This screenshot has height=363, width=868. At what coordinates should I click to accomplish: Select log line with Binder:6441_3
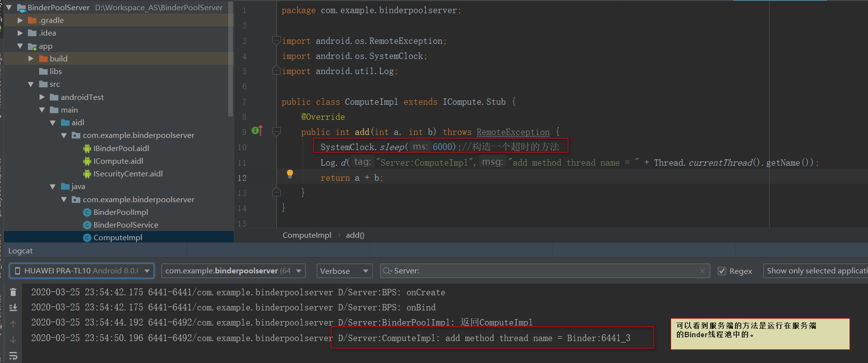tap(331, 338)
